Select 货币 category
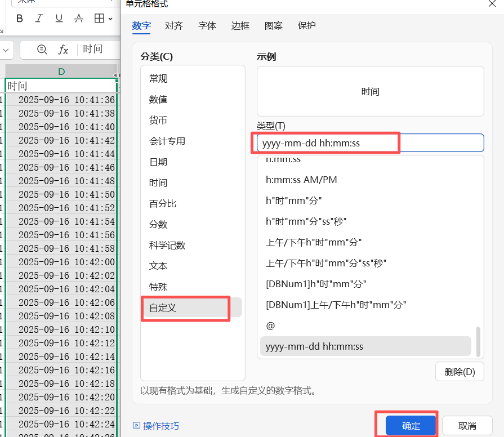The image size is (504, 437). [x=193, y=120]
